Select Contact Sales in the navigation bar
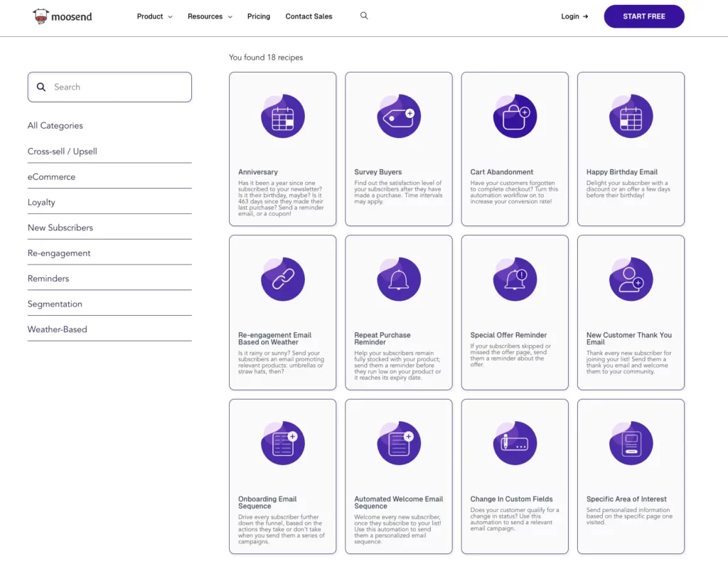Viewport: 728px width, 569px height. [309, 16]
